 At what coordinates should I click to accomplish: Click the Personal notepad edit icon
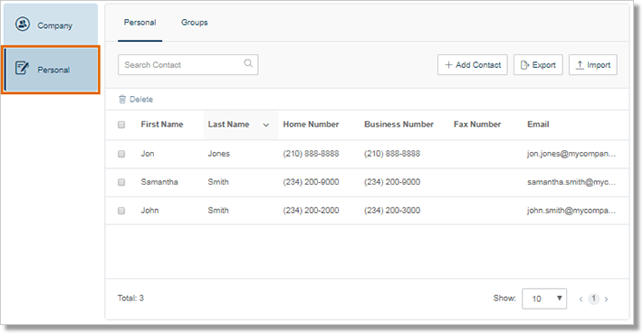coord(22,68)
